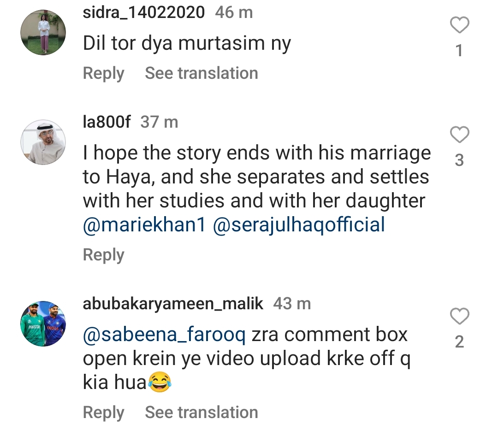Reply to sidra_14022020's comment
The width and height of the screenshot is (498, 448).
pos(103,73)
